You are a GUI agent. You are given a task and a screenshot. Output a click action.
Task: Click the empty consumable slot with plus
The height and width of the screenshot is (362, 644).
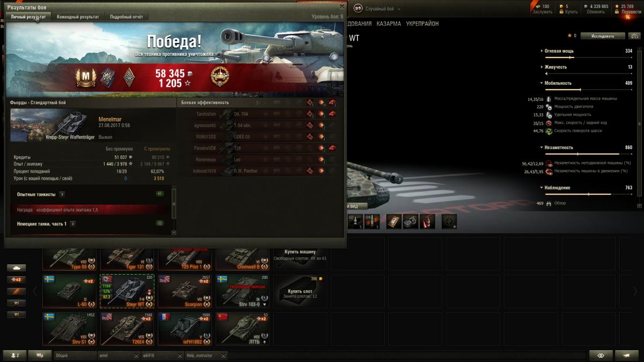pos(449,221)
